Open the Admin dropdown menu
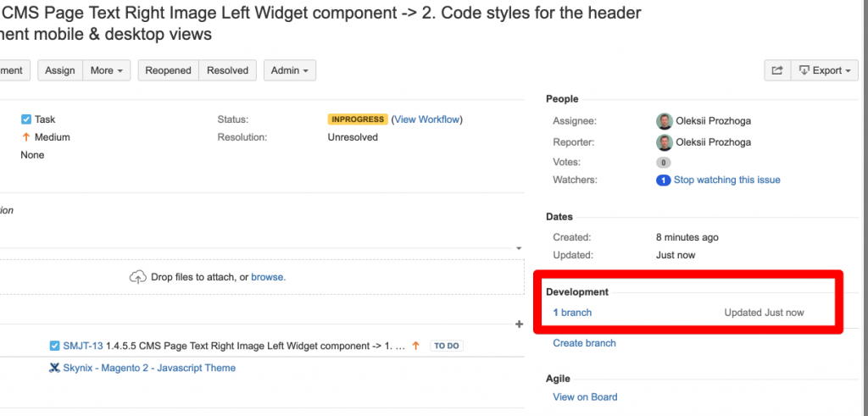This screenshot has width=868, height=416. click(x=290, y=70)
